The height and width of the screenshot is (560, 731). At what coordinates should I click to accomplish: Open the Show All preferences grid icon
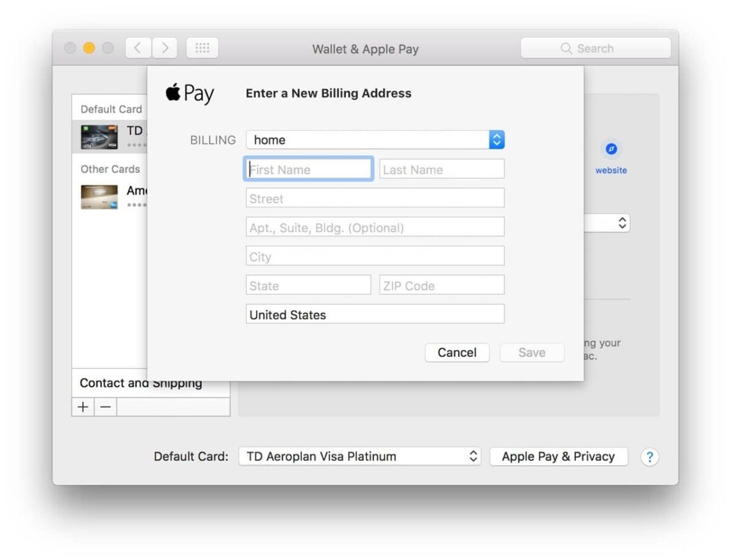[202, 48]
